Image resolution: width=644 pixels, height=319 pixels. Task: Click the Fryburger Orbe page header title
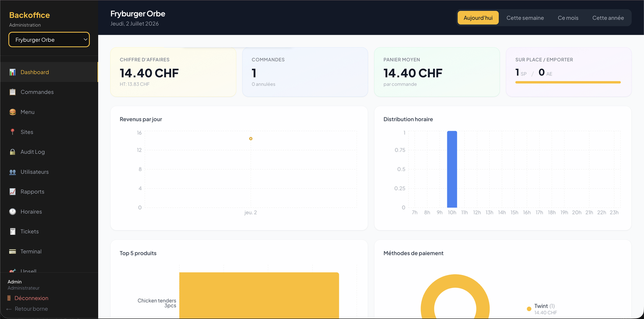point(138,13)
